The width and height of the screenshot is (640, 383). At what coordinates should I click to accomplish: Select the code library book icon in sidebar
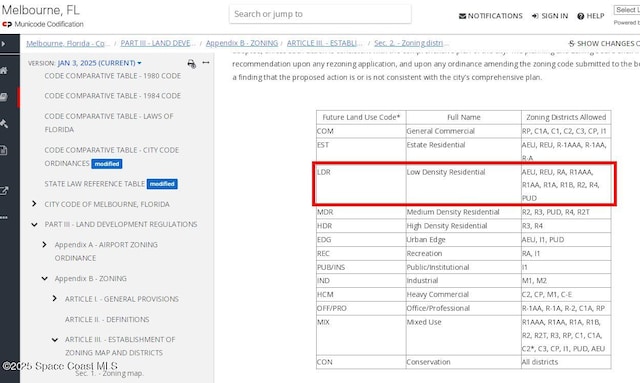(x=4, y=97)
